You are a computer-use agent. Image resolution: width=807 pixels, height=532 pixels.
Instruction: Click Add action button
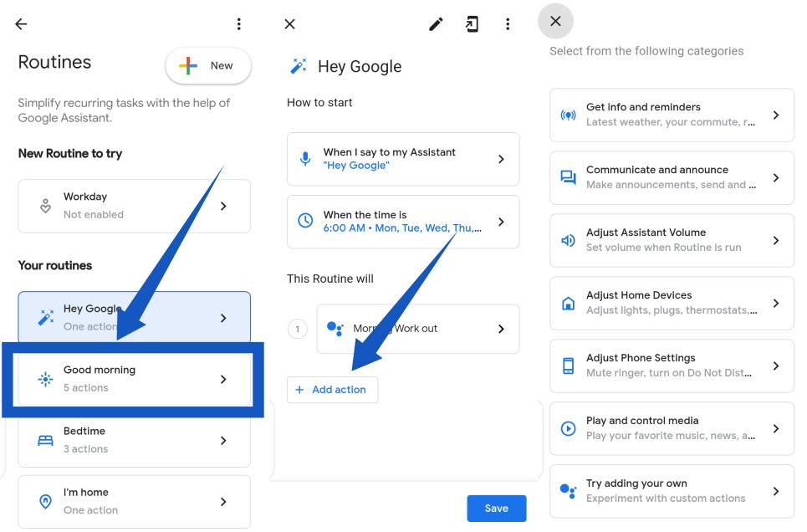[x=333, y=390]
